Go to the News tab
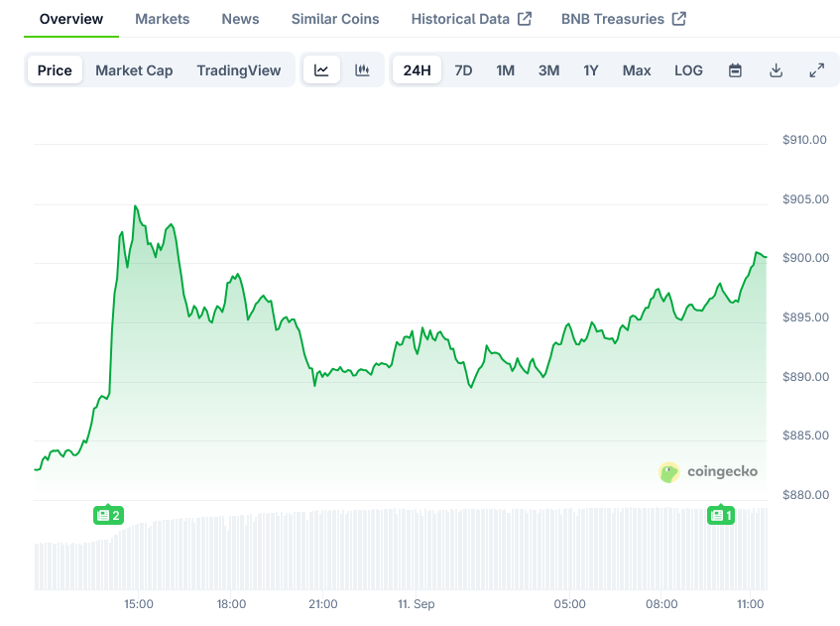Screen dimensions: 840x626 click(240, 19)
